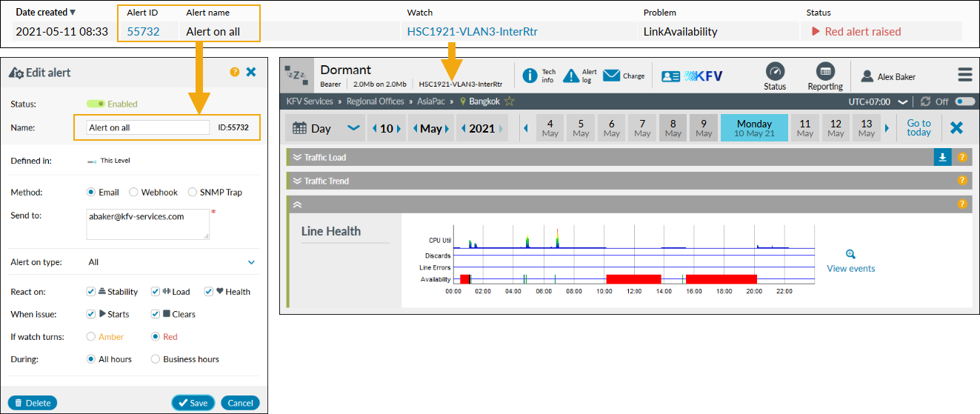Click the download icon in Traffic Load
980x414 pixels.
[943, 157]
